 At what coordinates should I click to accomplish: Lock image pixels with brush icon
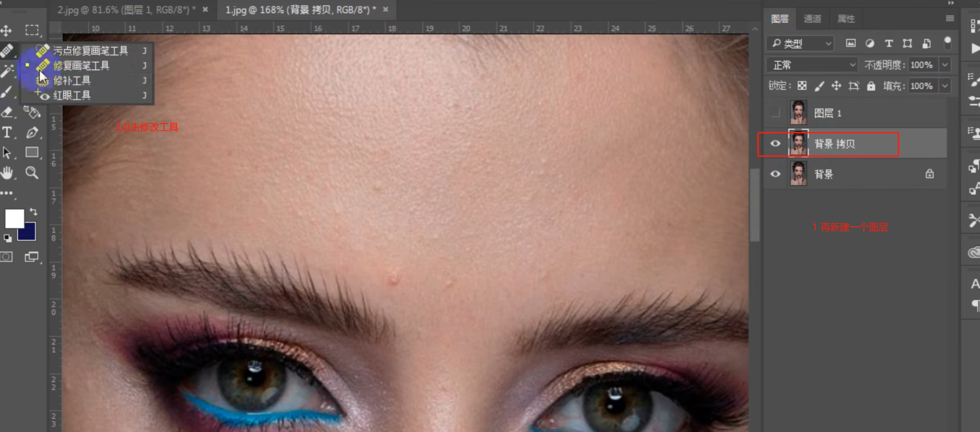tap(819, 86)
